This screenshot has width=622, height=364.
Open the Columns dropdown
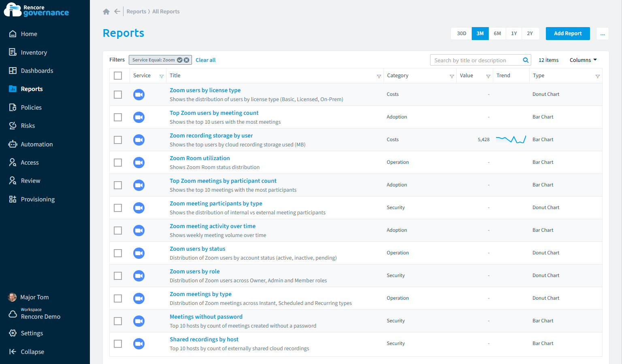click(x=583, y=60)
